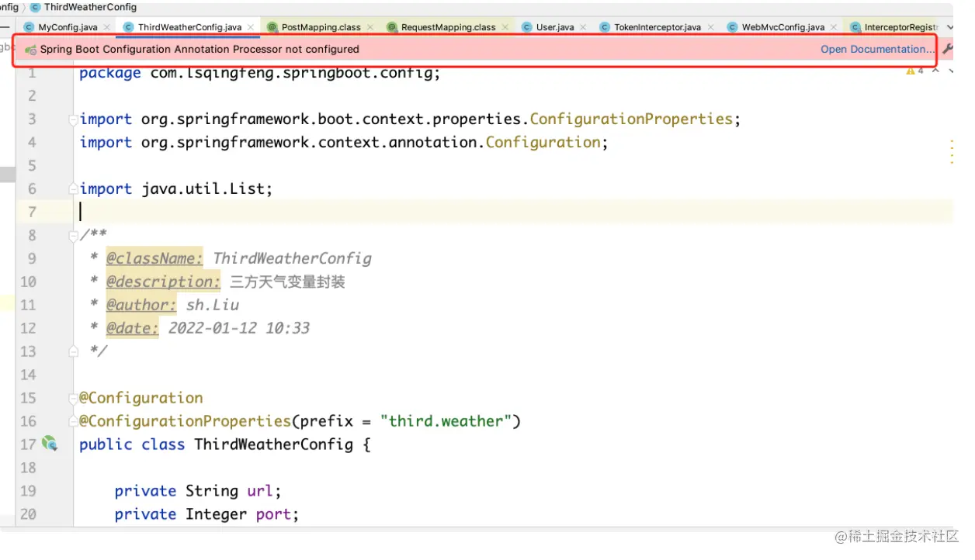Jump to previous highlighted problem arrow
This screenshot has width=975, height=560.
[935, 71]
